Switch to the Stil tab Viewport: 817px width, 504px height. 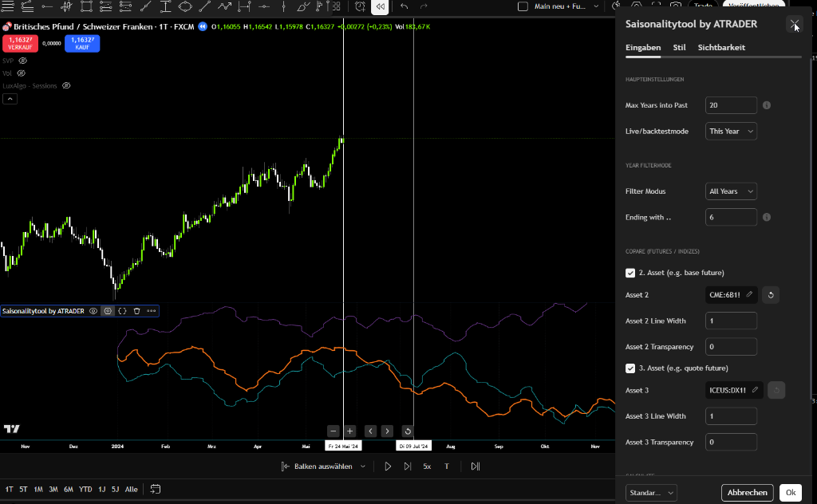click(x=679, y=48)
